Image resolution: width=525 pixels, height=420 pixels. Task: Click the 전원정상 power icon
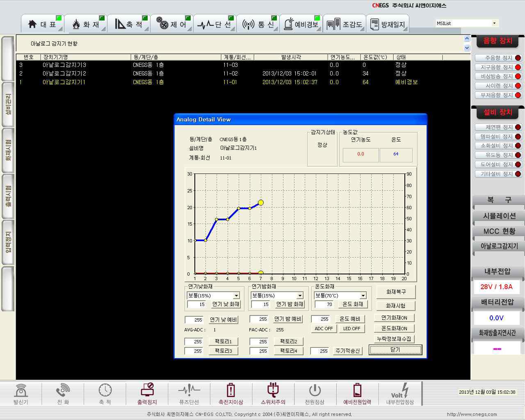pyautogui.click(x=315, y=394)
